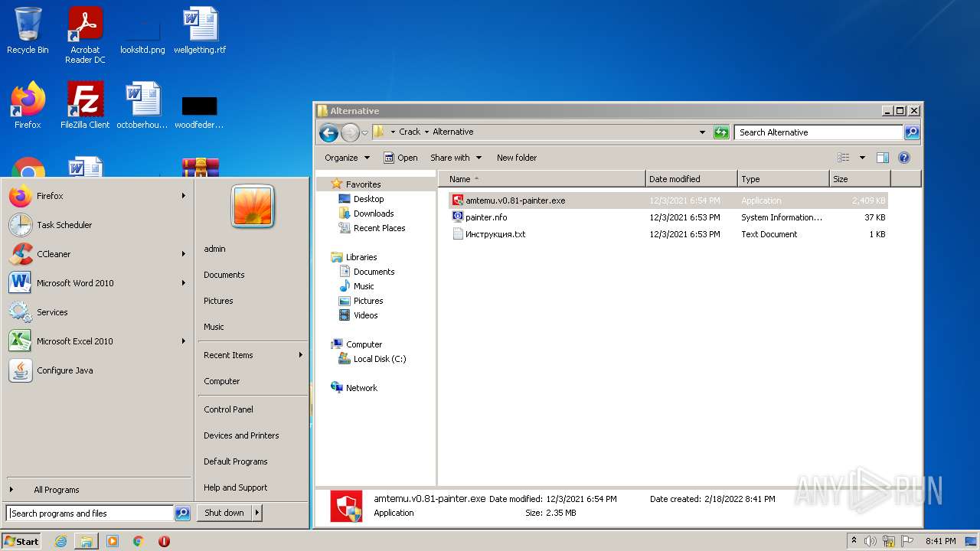Open Task Scheduler from Start menu
980x551 pixels.
click(x=96, y=225)
